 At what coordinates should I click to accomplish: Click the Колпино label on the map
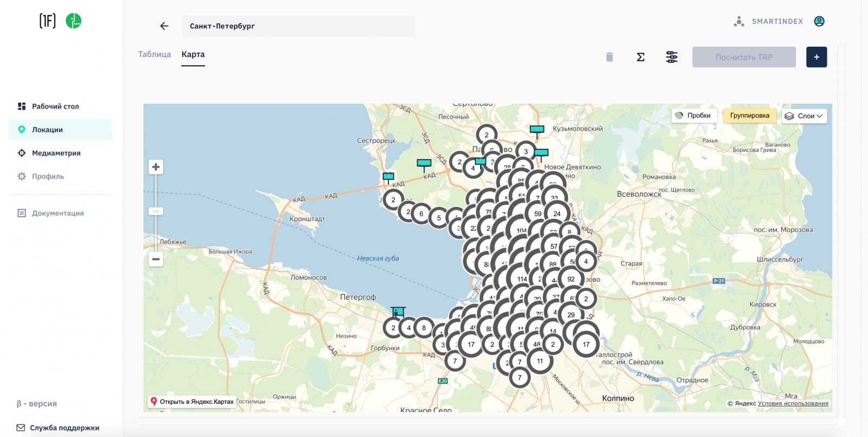click(618, 398)
